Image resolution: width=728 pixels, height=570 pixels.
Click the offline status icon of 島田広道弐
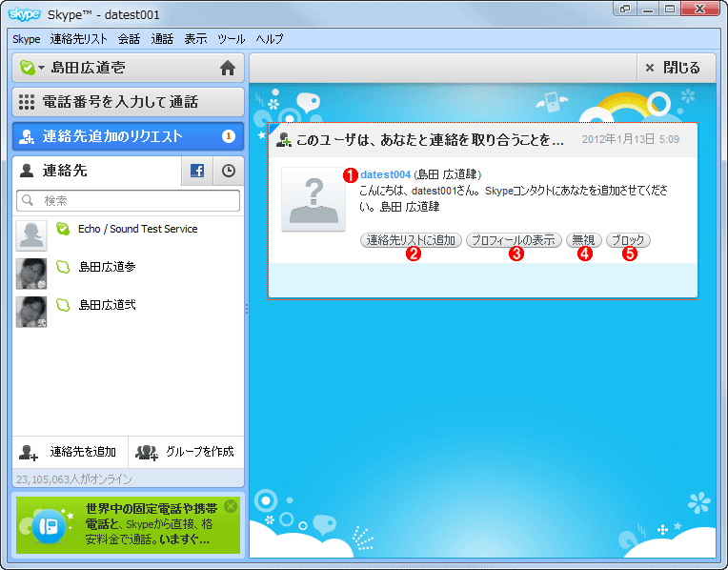coord(63,305)
